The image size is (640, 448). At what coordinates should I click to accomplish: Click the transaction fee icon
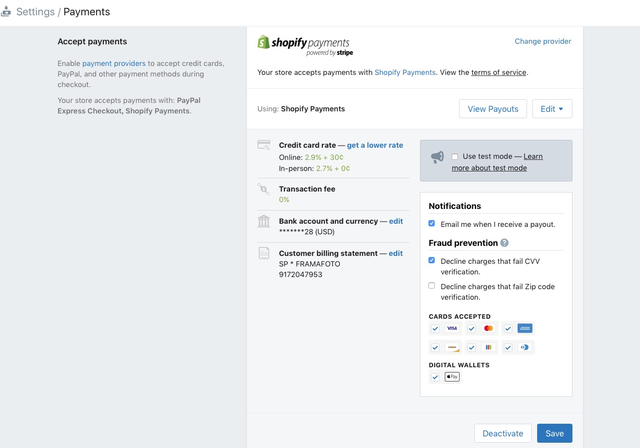coord(263,189)
